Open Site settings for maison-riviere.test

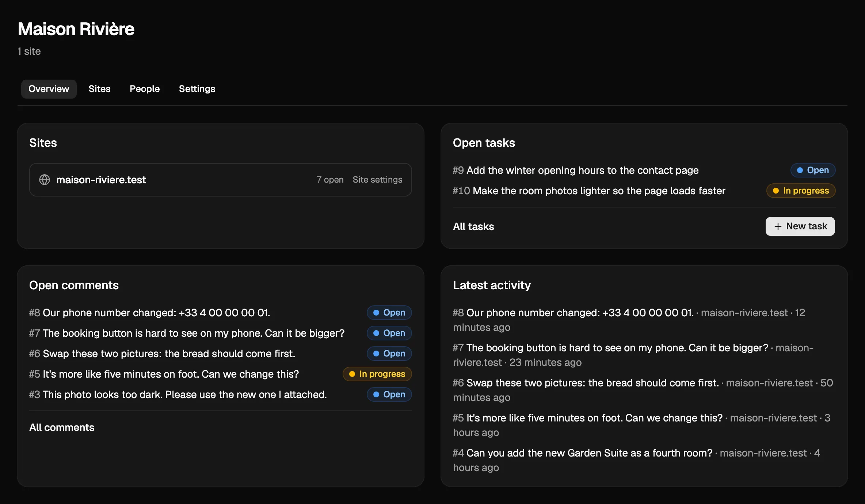tap(377, 180)
